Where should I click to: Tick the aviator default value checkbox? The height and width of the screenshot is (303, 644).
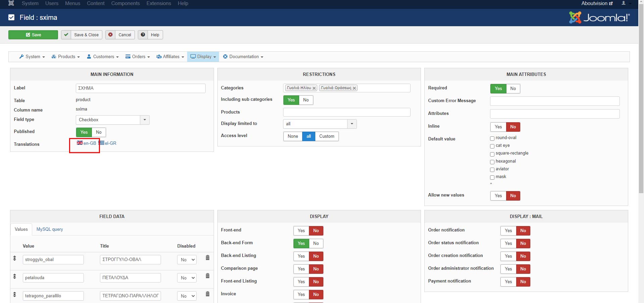(492, 170)
